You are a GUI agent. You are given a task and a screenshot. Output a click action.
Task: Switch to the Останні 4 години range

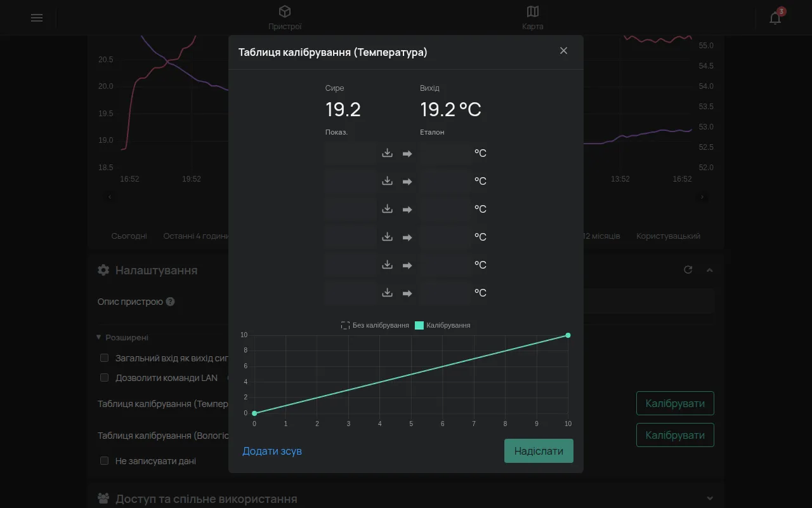click(195, 236)
